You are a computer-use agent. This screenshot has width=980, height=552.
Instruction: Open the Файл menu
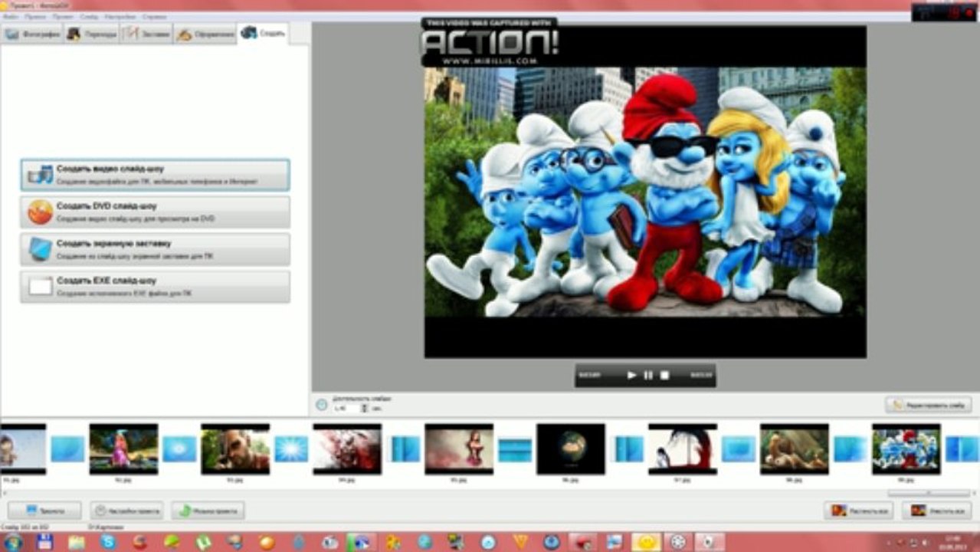11,16
